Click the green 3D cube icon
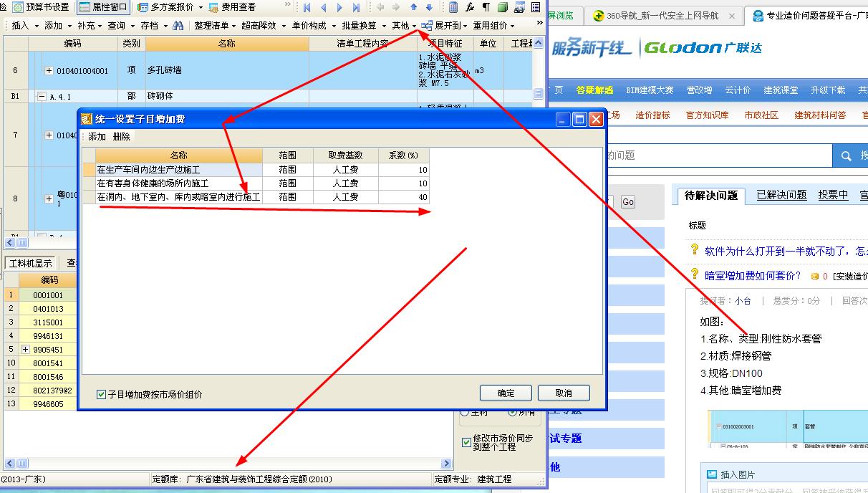This screenshot has width=868, height=493. click(x=503, y=8)
